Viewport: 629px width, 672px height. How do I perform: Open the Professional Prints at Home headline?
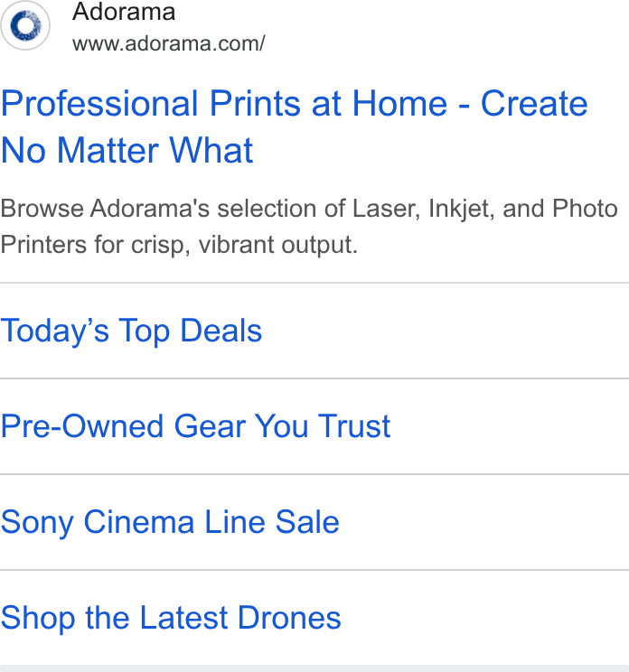pos(294,126)
